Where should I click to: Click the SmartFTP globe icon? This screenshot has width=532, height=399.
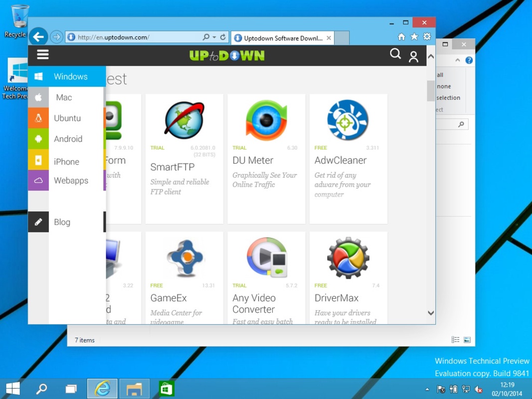(184, 119)
